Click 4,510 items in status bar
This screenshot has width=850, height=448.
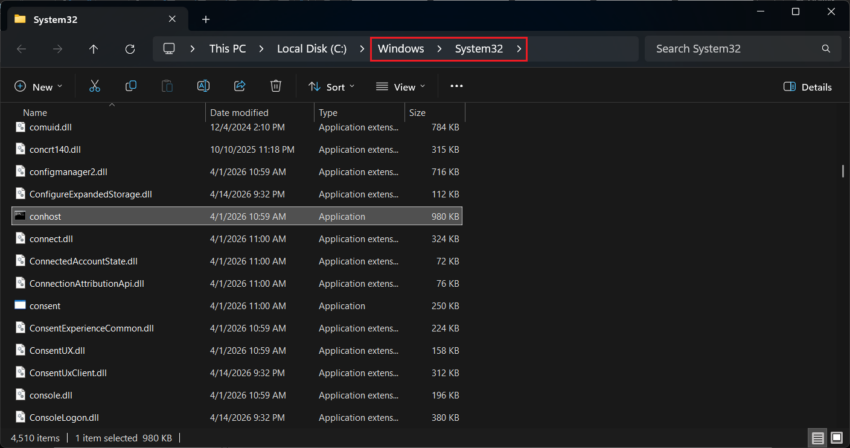[35, 438]
